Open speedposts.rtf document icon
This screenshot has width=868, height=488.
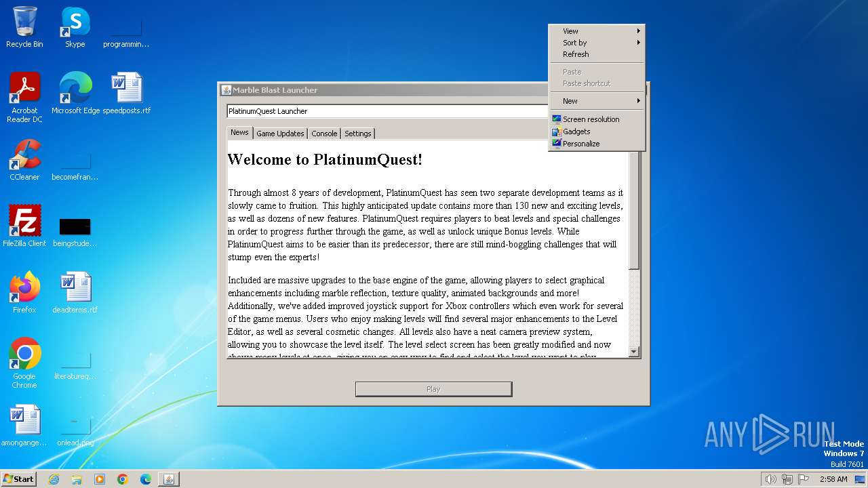click(x=127, y=93)
